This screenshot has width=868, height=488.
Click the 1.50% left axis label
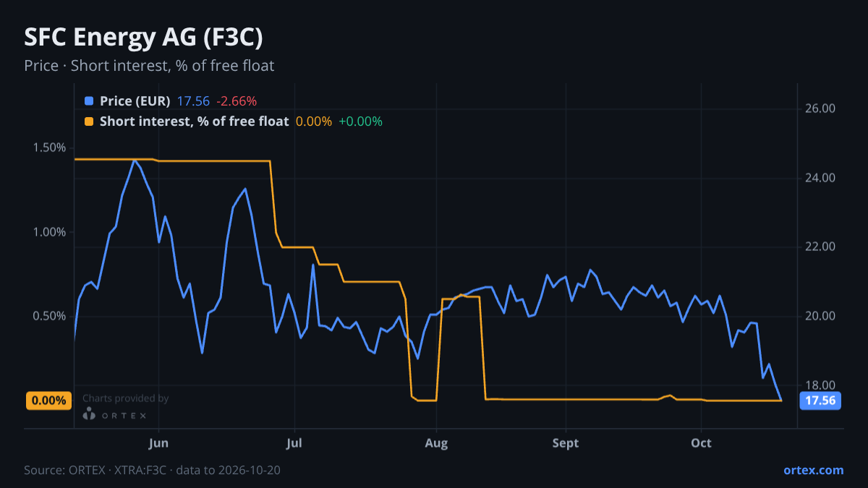tap(49, 147)
